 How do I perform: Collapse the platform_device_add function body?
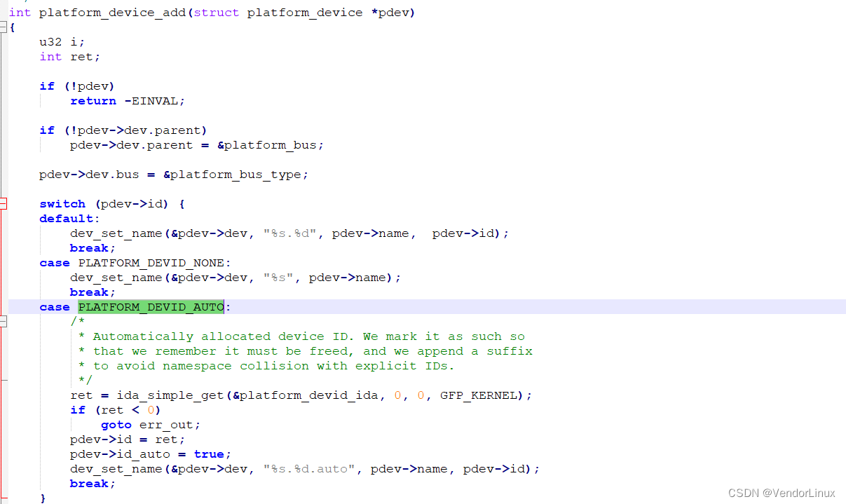tap(5, 27)
